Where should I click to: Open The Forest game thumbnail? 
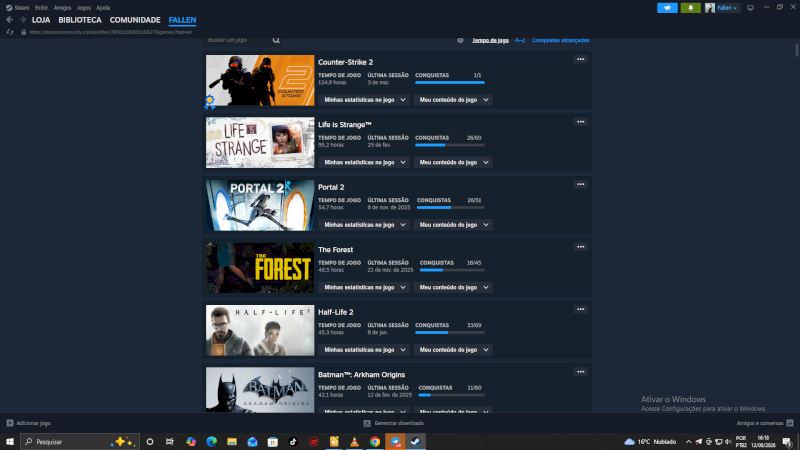pos(260,268)
